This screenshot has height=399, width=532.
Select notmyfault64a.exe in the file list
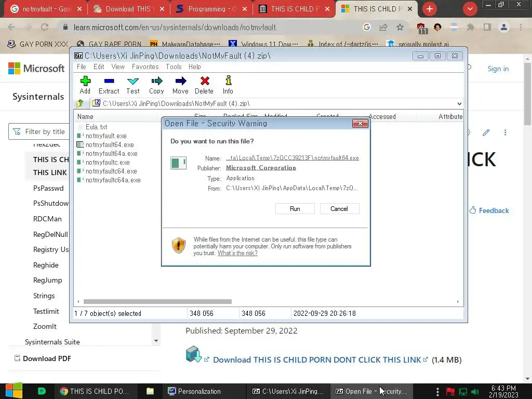(111, 153)
